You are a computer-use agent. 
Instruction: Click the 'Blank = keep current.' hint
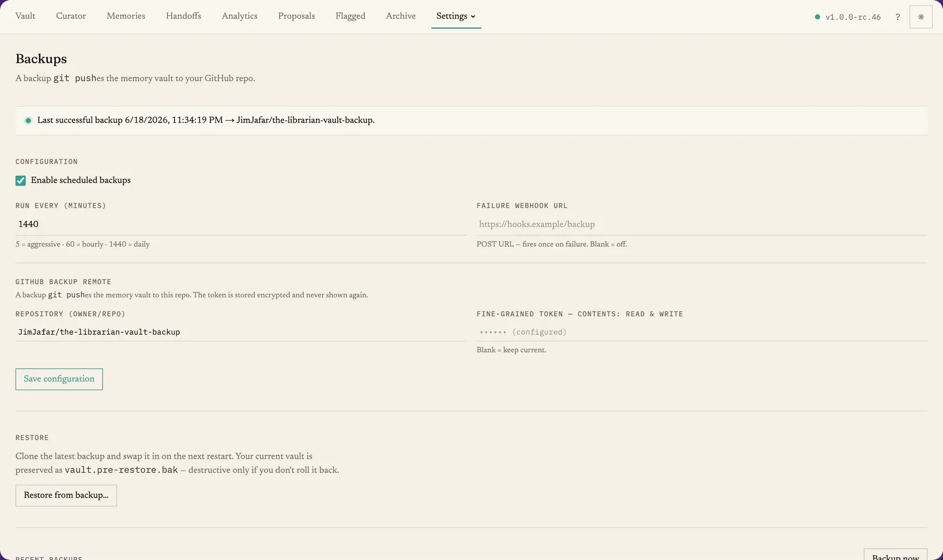[511, 350]
